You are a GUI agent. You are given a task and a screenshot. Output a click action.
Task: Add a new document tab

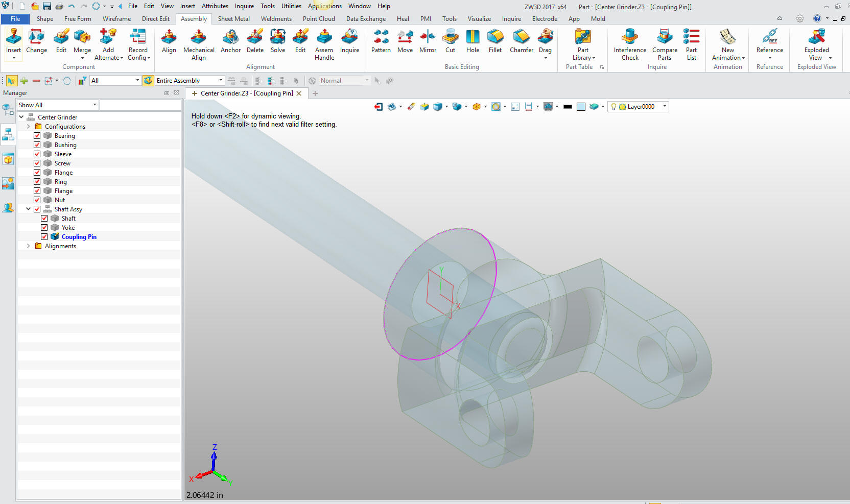315,93
